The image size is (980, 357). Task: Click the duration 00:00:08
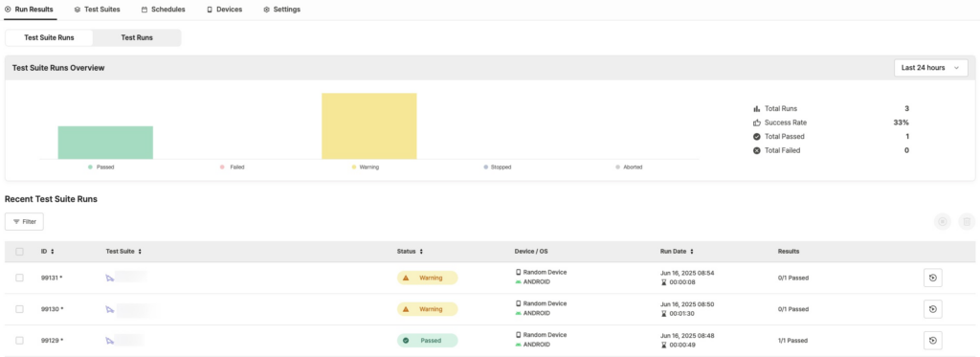(681, 282)
